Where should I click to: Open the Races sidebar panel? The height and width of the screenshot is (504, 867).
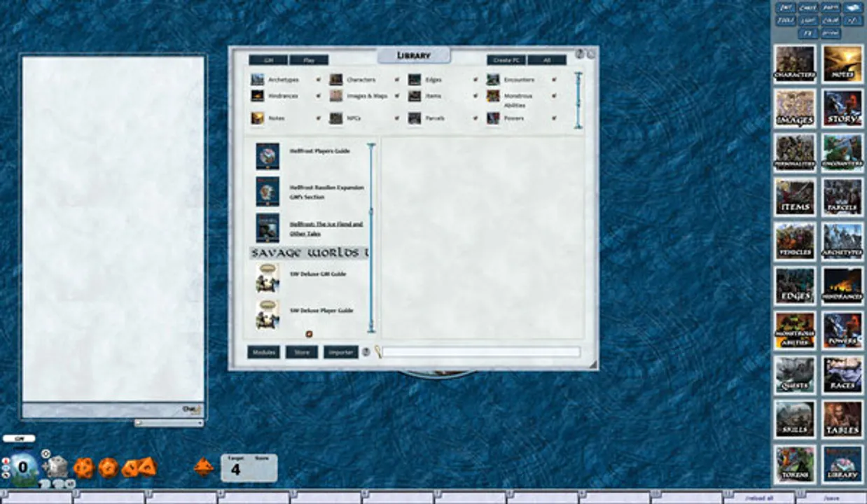(842, 374)
